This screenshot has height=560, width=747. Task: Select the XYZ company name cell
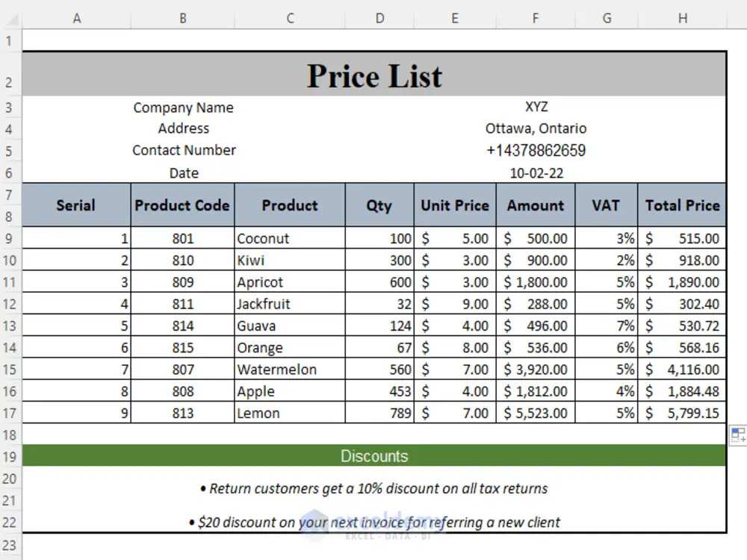pyautogui.click(x=535, y=107)
